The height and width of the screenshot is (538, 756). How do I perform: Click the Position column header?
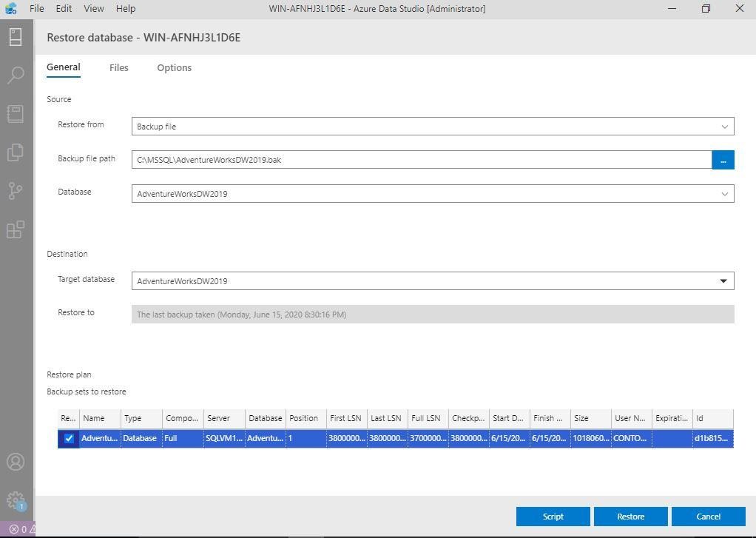point(306,418)
